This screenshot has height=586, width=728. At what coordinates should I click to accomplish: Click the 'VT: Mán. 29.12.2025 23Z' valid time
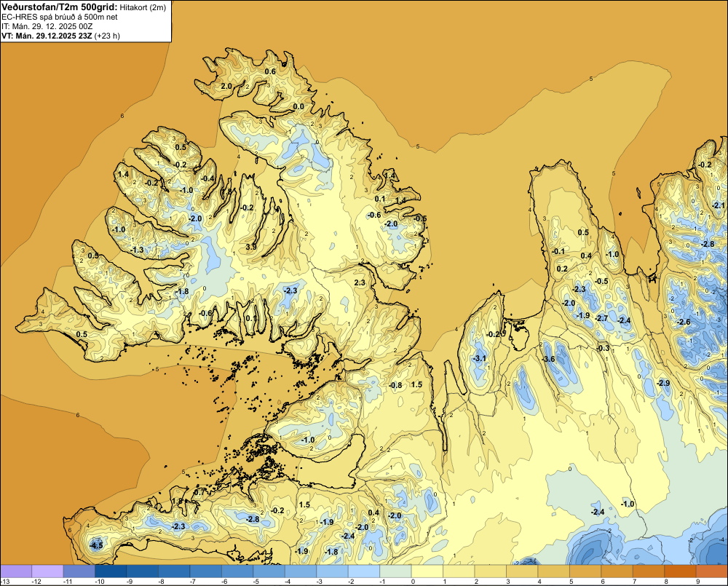(47, 36)
